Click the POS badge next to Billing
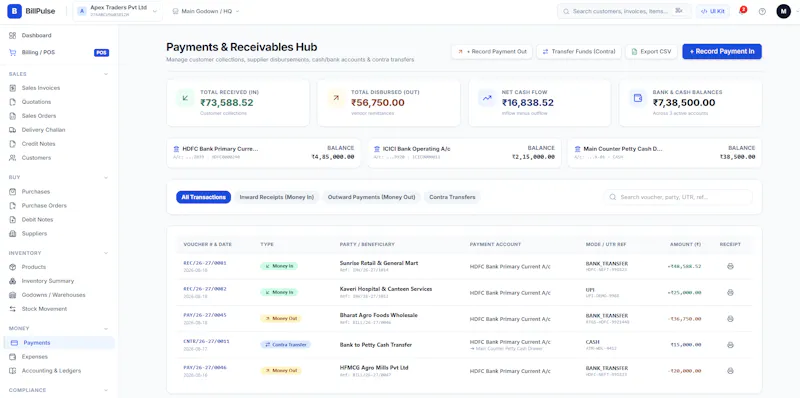The height and width of the screenshot is (398, 800). (x=102, y=53)
